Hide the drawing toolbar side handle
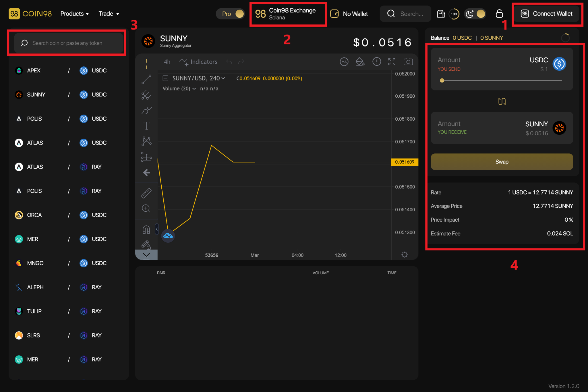 coord(157,229)
